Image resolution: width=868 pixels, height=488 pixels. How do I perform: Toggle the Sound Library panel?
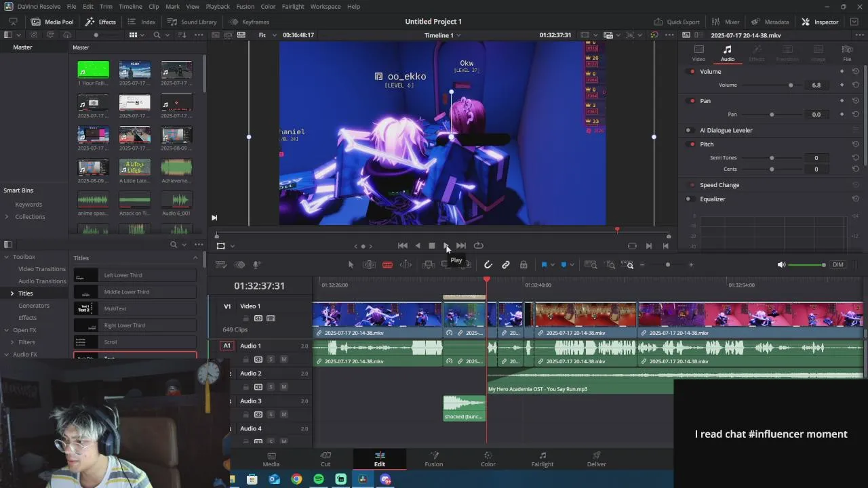[192, 22]
